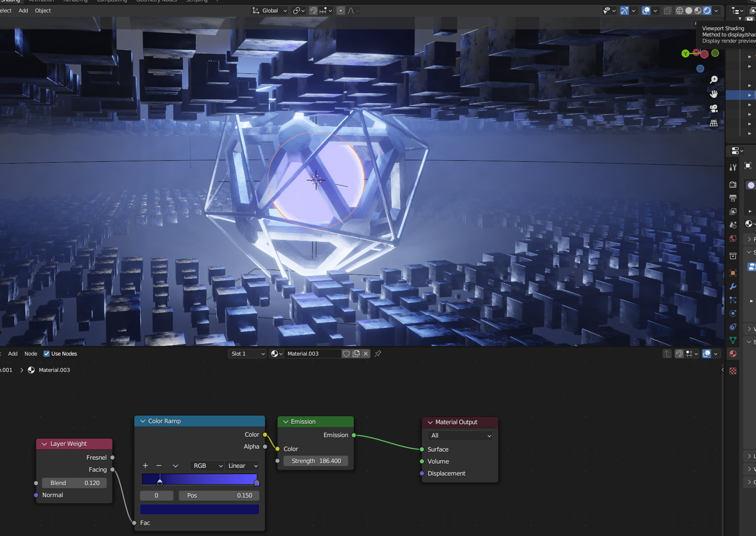The width and height of the screenshot is (756, 536).
Task: Open the Slot 1 material slot dropdown
Action: tap(247, 354)
